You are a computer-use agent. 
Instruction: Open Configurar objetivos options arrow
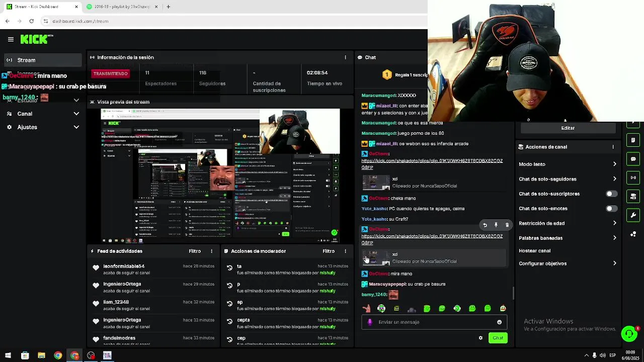[614, 263]
